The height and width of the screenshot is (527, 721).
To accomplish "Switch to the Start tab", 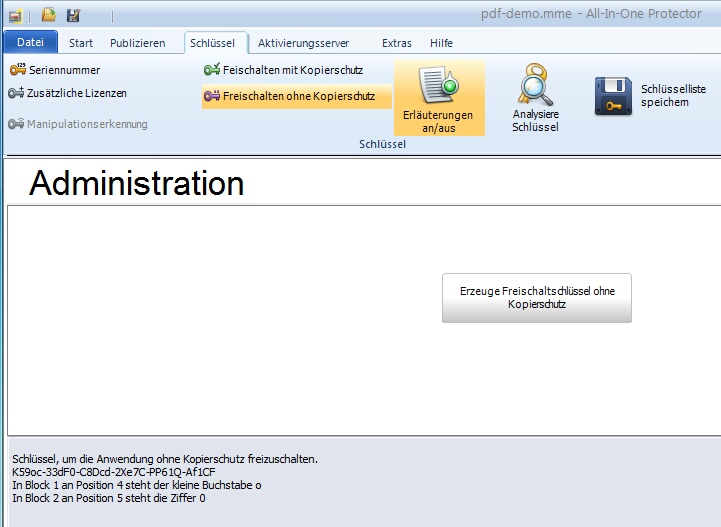I will click(81, 43).
